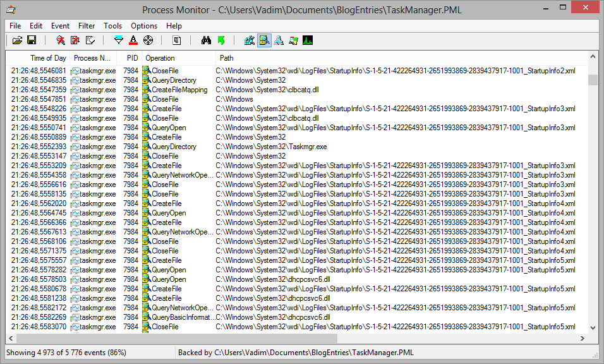Click the Jump To Object green arrow icon
The height and width of the screenshot is (364, 604).
pos(221,40)
